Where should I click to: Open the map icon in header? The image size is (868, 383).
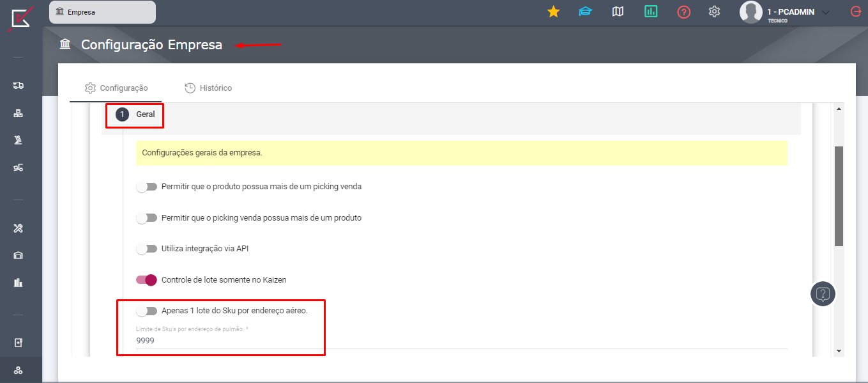click(618, 12)
